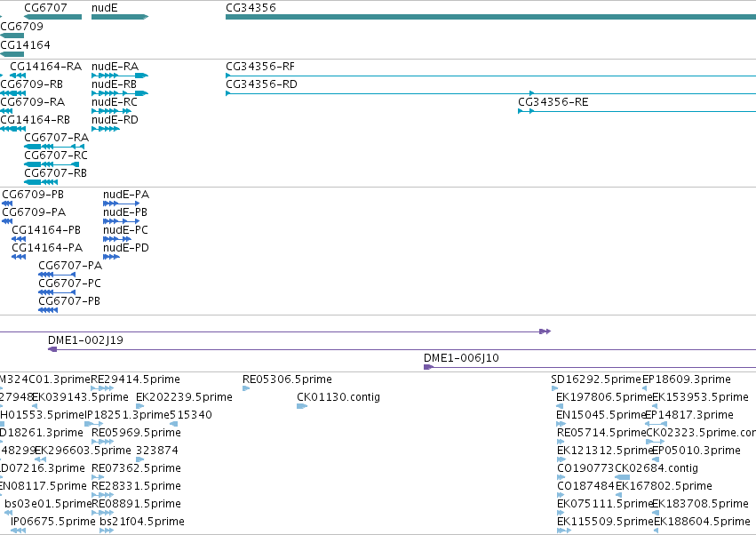Click transcript CG6707-RB label
The image size is (756, 535).
pyautogui.click(x=55, y=172)
